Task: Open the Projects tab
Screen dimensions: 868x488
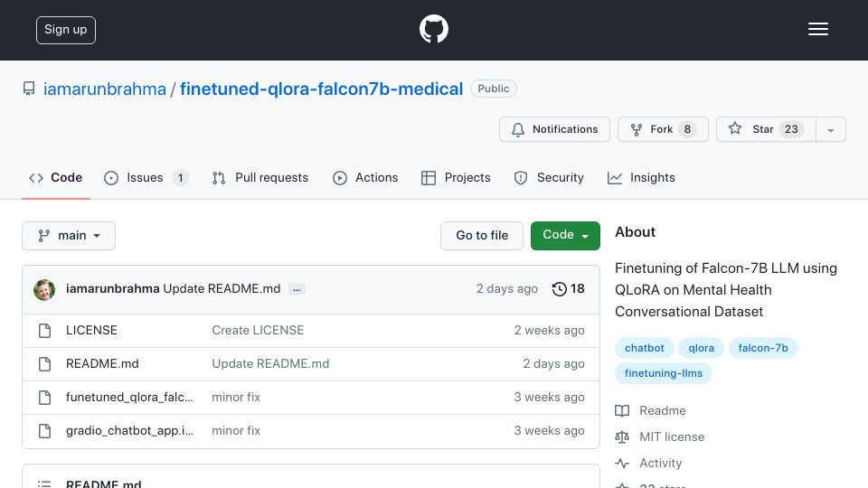Action: (456, 178)
